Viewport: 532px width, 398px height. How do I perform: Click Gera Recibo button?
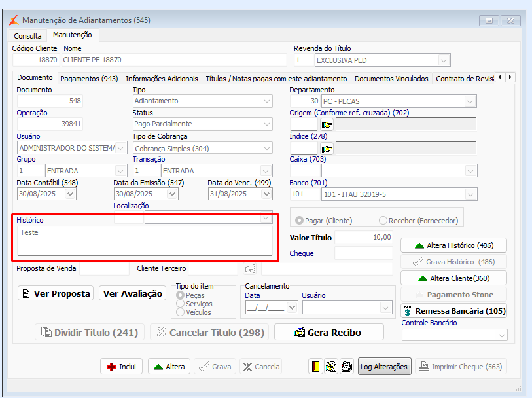[328, 332]
